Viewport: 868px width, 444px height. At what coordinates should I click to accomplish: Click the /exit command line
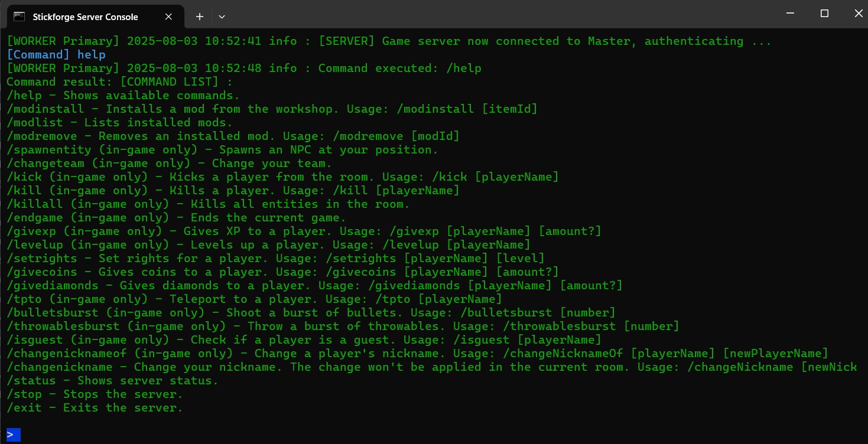95,408
